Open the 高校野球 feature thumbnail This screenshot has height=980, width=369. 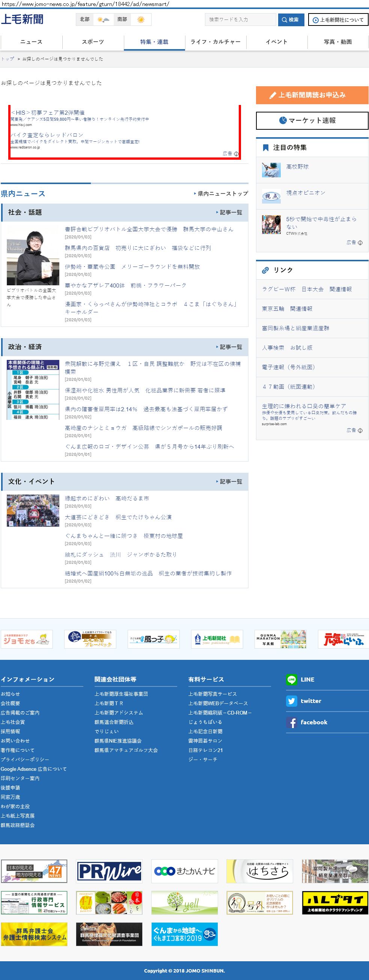click(x=271, y=169)
